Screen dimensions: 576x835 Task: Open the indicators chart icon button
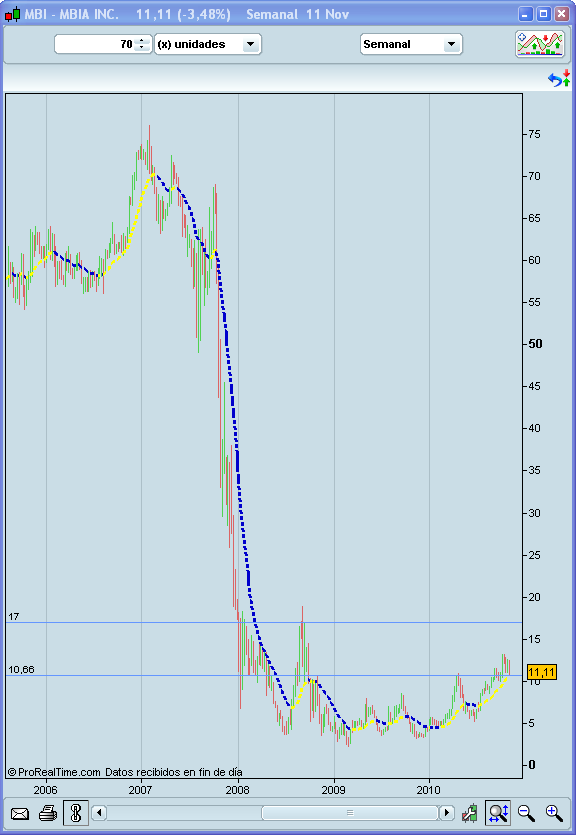pos(540,44)
